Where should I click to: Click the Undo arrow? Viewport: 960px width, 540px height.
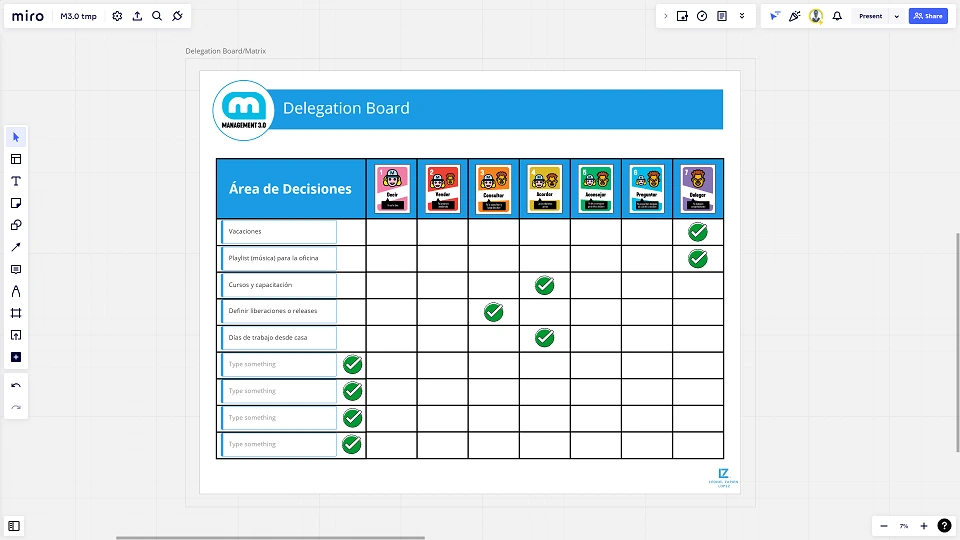pyautogui.click(x=16, y=386)
